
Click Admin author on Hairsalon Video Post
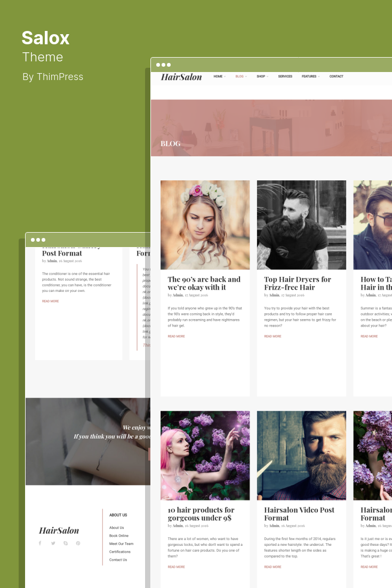274,526
